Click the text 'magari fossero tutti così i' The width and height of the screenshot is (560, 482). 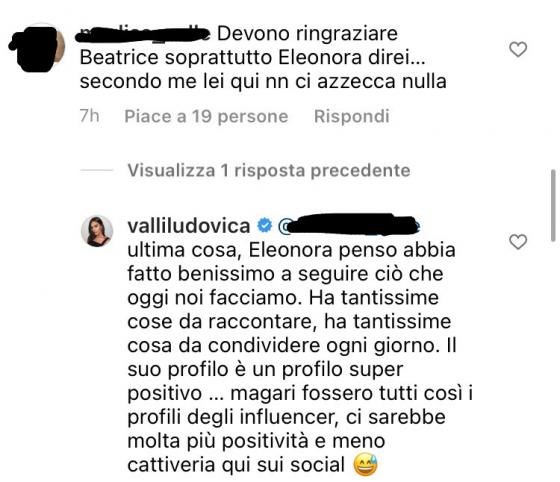click(x=352, y=393)
